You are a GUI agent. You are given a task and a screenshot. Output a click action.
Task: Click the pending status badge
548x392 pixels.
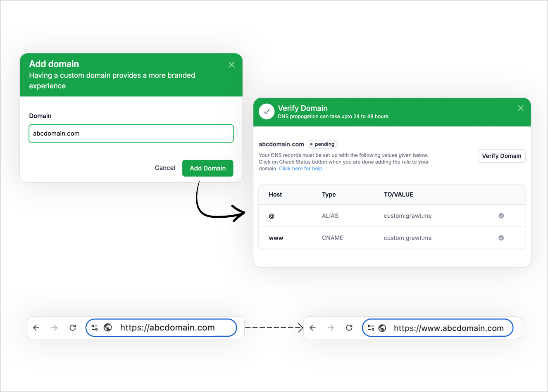coord(322,144)
